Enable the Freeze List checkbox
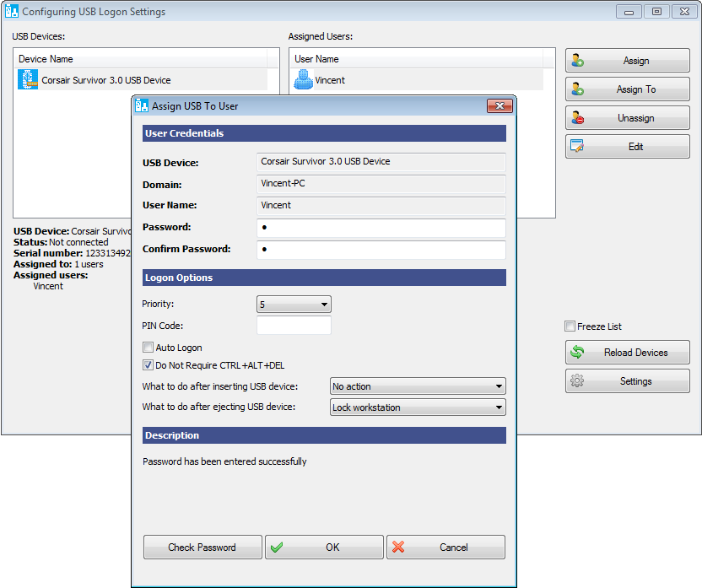 (x=570, y=326)
